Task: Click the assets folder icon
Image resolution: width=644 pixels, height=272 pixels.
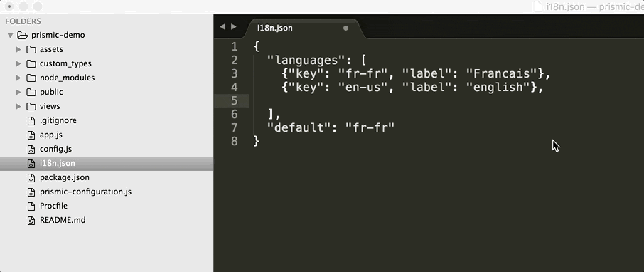Action: click(x=31, y=49)
